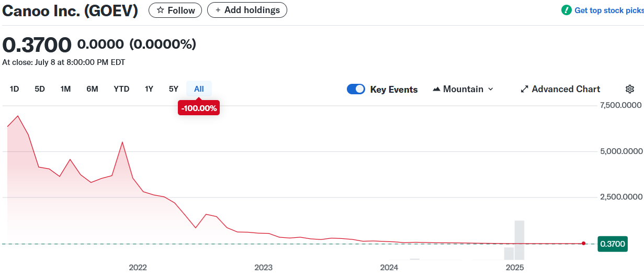Click the Canoo Inc. (GOEV) title
This screenshot has height=275, width=644.
pyautogui.click(x=70, y=10)
